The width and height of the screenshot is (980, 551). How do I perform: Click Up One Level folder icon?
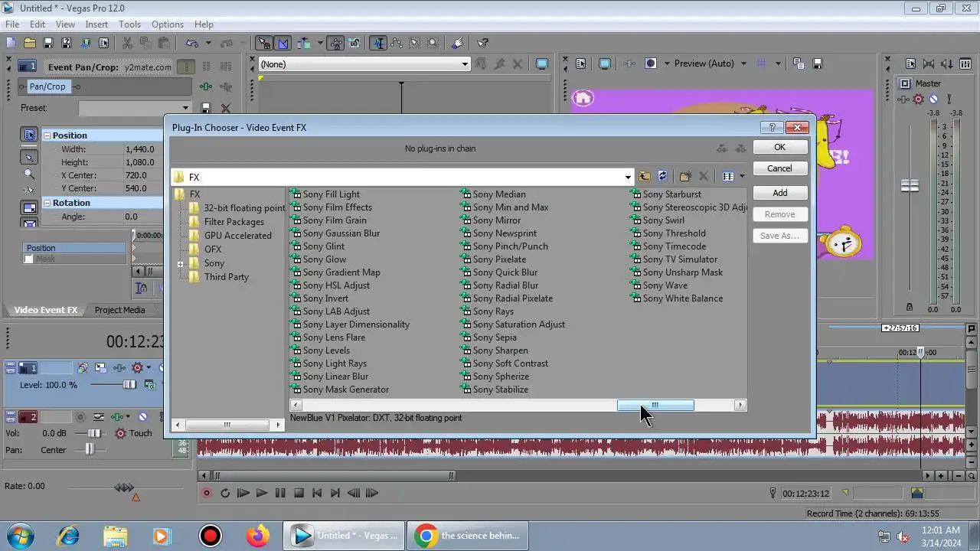(x=645, y=177)
